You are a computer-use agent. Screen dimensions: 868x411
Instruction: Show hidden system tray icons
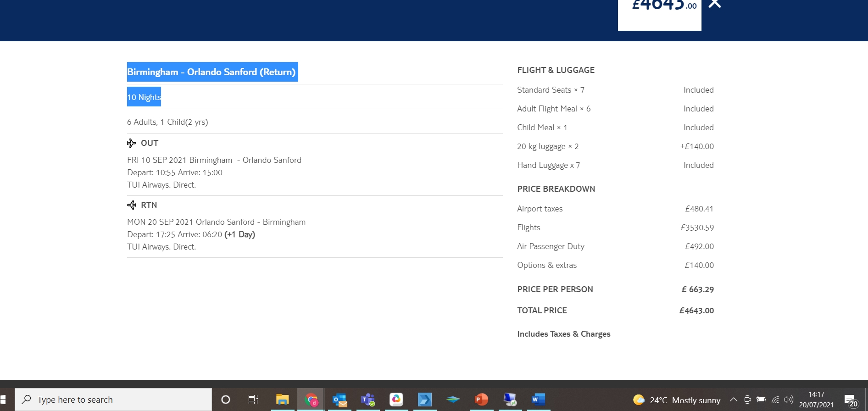[734, 400]
